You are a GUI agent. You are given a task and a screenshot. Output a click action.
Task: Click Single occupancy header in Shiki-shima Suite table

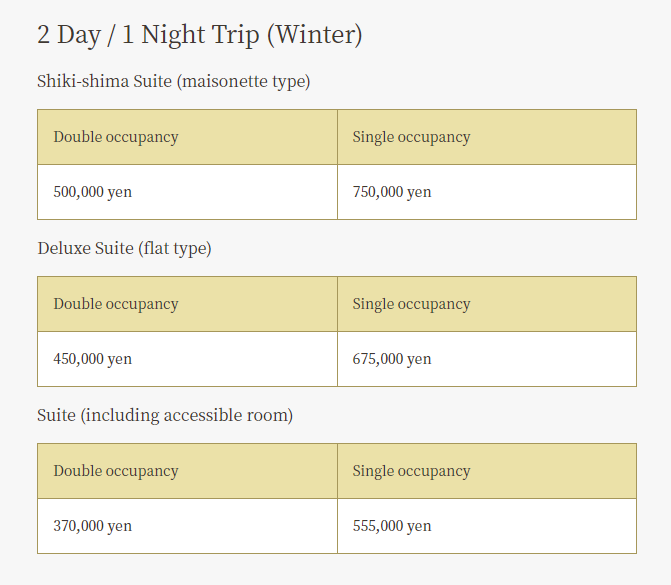tap(411, 137)
